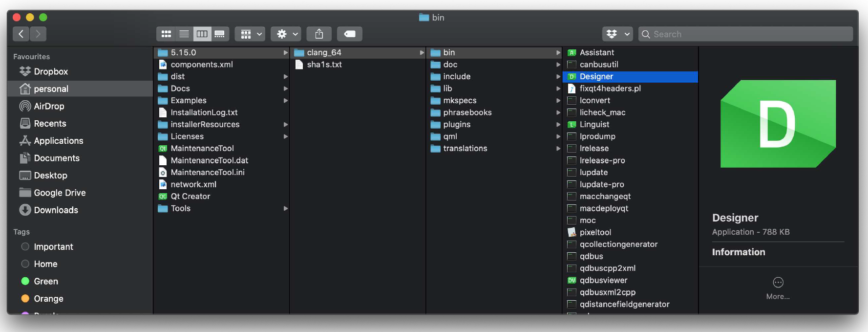Open the Action gear menu
The image size is (868, 332).
[286, 34]
